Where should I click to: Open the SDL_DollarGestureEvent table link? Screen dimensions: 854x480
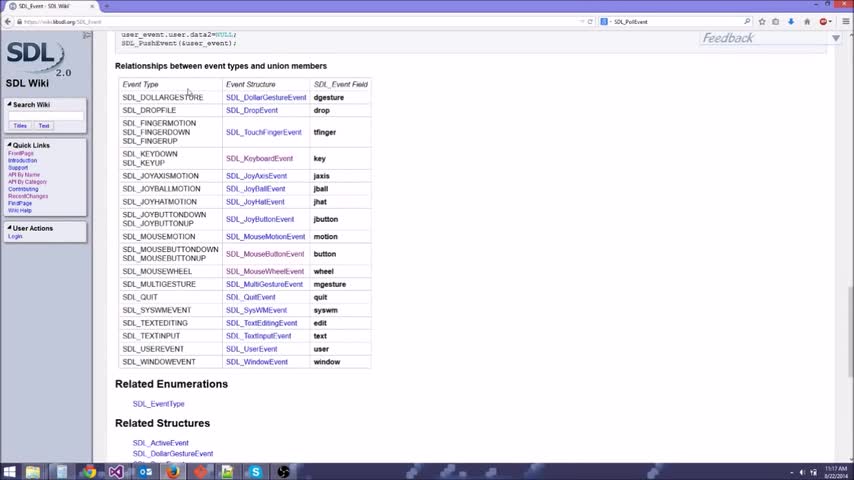266,98
